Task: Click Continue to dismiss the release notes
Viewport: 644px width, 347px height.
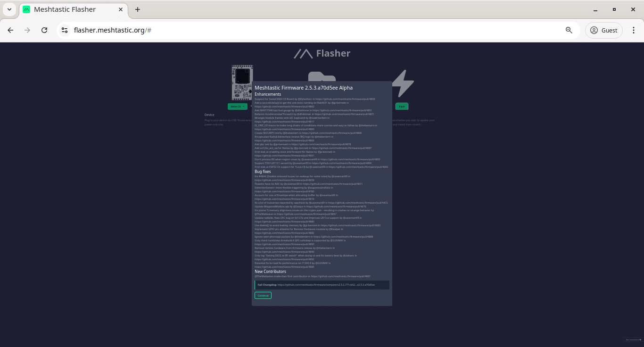Action: coord(263,295)
